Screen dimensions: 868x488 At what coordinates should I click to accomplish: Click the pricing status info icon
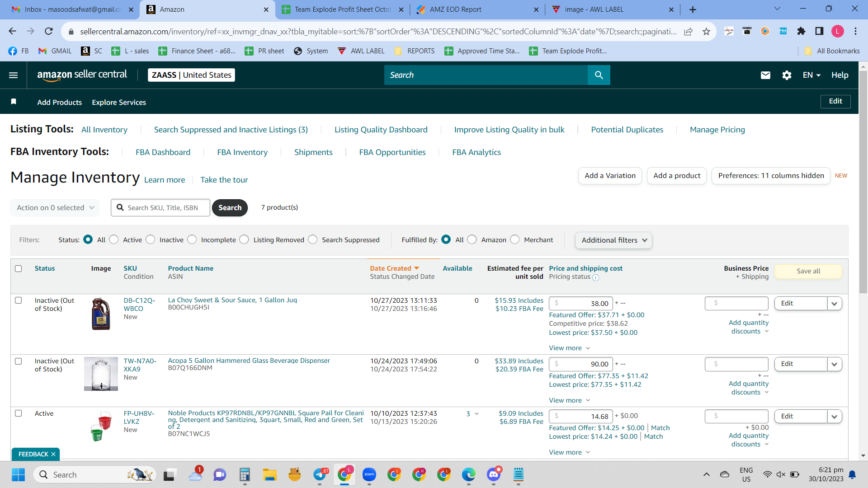pos(596,277)
